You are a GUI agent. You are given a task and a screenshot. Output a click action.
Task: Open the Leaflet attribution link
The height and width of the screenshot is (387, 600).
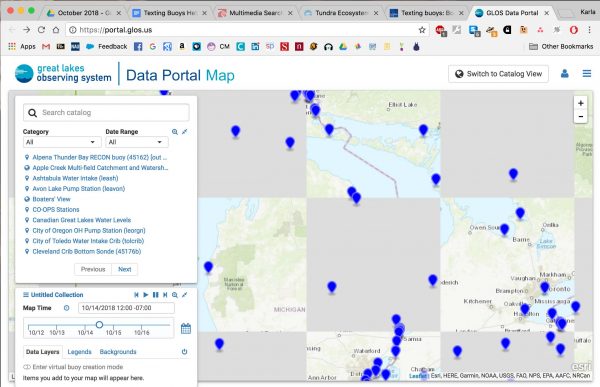tap(418, 376)
